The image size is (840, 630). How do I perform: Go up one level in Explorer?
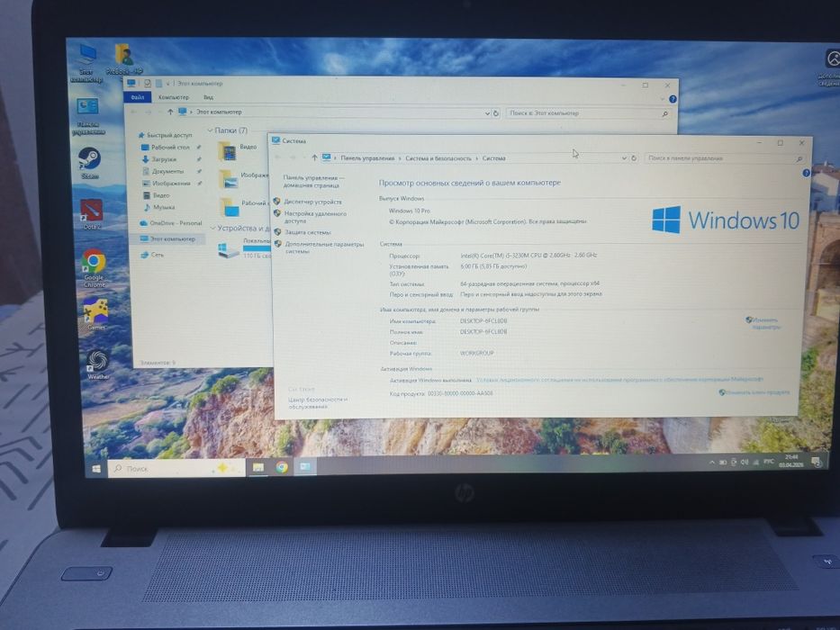[170, 112]
